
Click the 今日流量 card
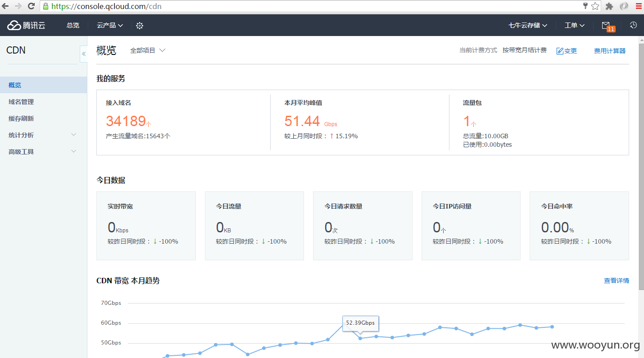pos(254,226)
